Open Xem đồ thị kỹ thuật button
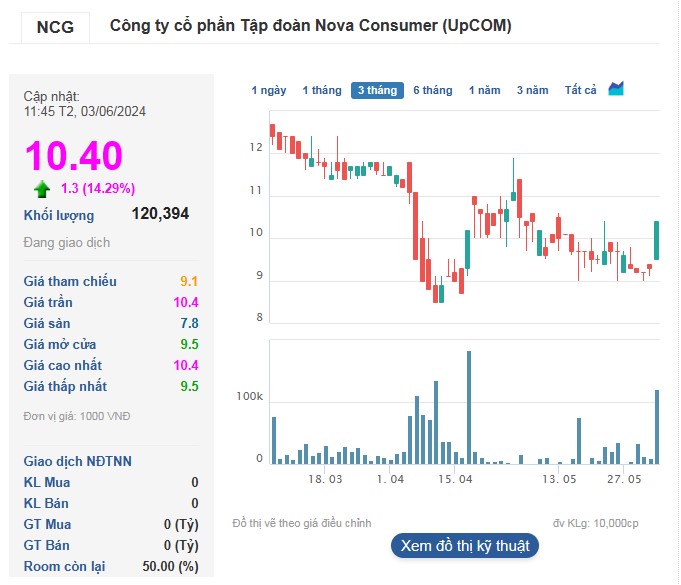This screenshot has height=585, width=681. point(465,546)
